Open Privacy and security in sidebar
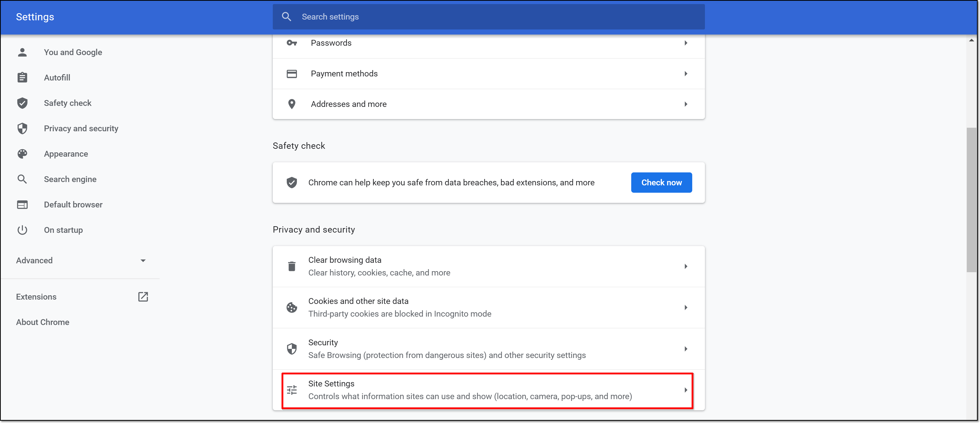 pos(81,128)
